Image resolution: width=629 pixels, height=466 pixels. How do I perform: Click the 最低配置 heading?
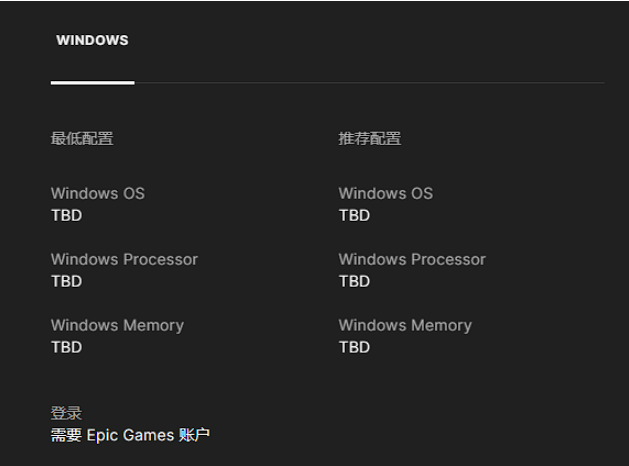82,138
